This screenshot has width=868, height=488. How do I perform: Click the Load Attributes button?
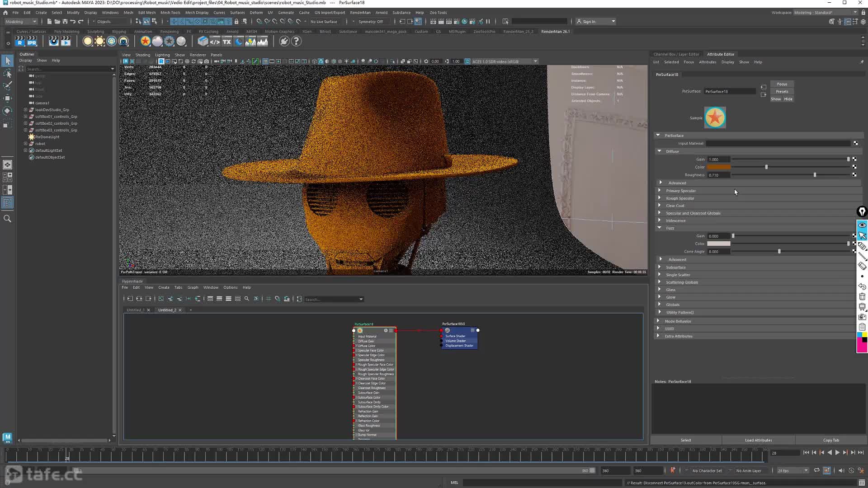coord(758,440)
